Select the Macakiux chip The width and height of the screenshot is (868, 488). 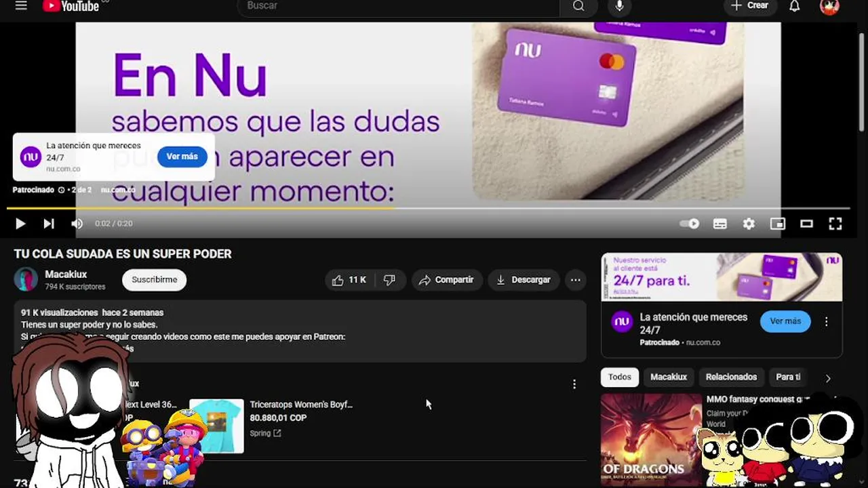(x=669, y=377)
